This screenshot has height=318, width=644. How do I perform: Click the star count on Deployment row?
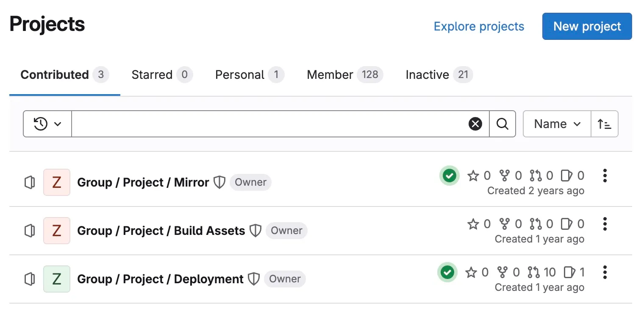(477, 272)
